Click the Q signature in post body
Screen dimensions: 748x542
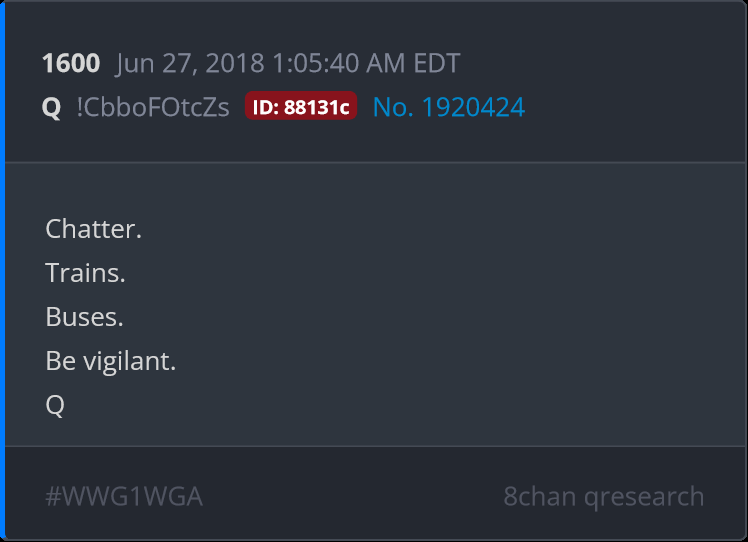point(55,406)
